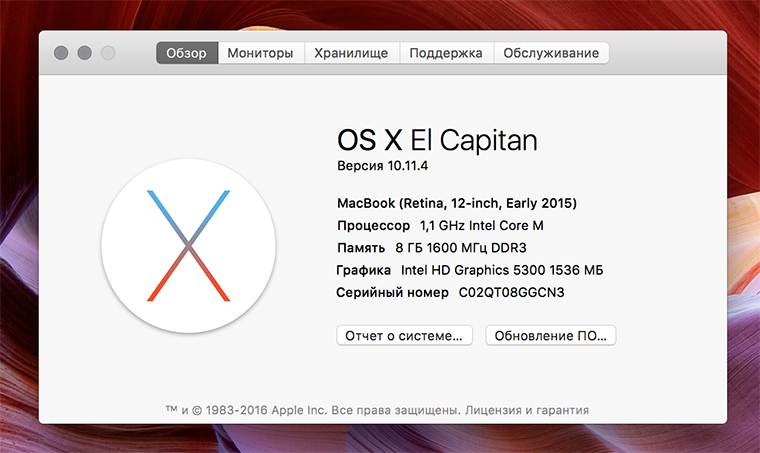Image resolution: width=760 pixels, height=453 pixels.
Task: Click MacBook (Retina, 12-inch, Early 2015)
Action: [457, 203]
